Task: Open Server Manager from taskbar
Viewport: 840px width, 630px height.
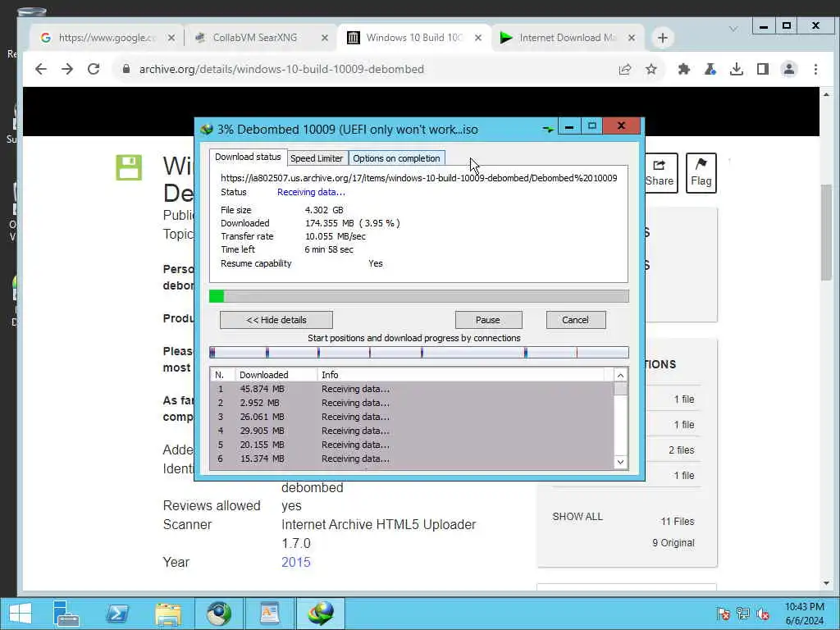Action: [x=66, y=614]
